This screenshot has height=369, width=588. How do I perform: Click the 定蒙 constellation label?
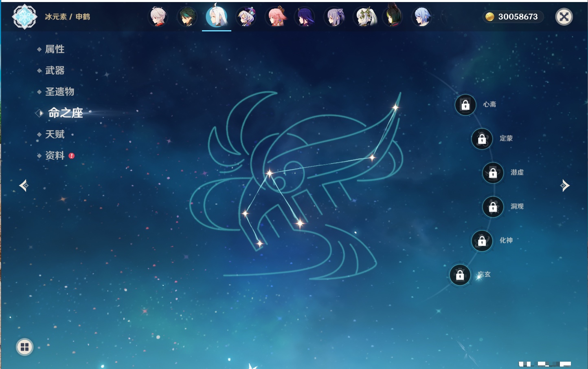(506, 138)
